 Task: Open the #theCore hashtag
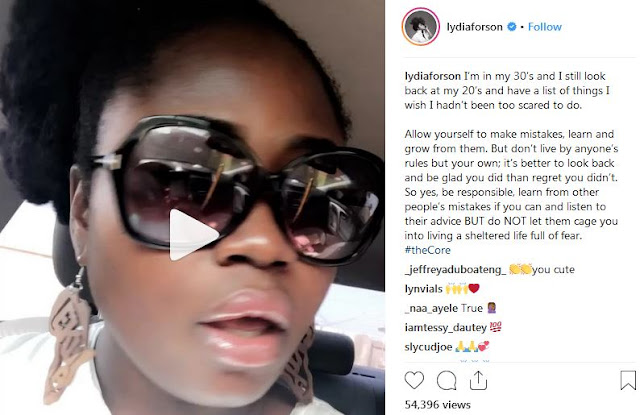(427, 250)
